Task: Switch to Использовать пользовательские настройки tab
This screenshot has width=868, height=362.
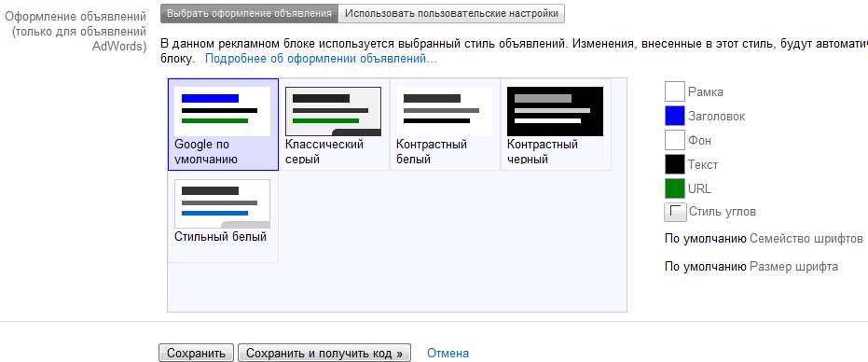Action: [x=451, y=13]
